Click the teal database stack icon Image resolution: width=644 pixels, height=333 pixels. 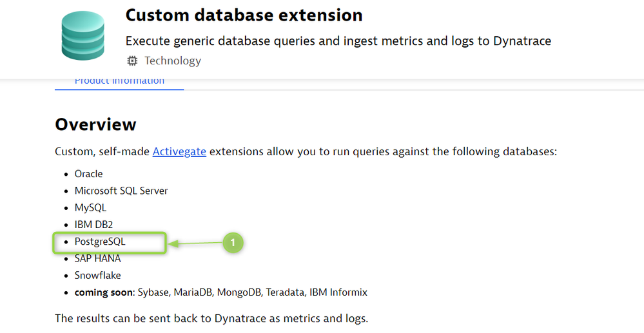(83, 35)
